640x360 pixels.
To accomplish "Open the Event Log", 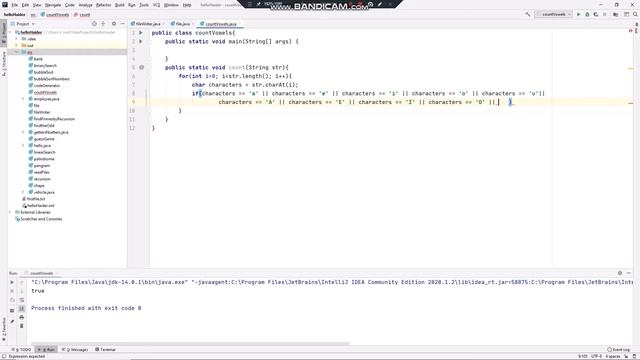I will tap(618, 350).
